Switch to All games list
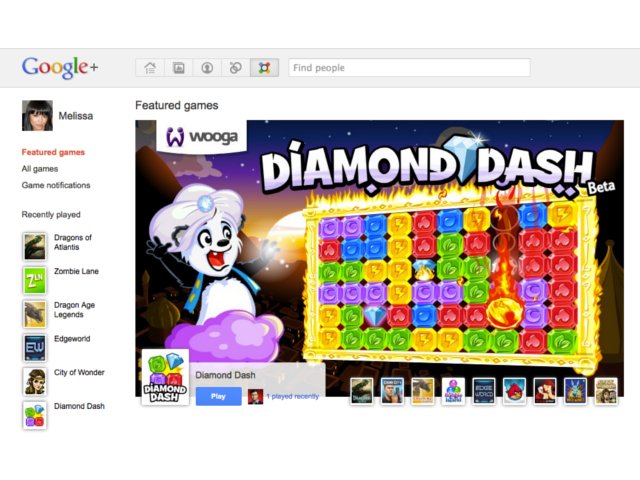The width and height of the screenshot is (640, 480). coord(40,169)
